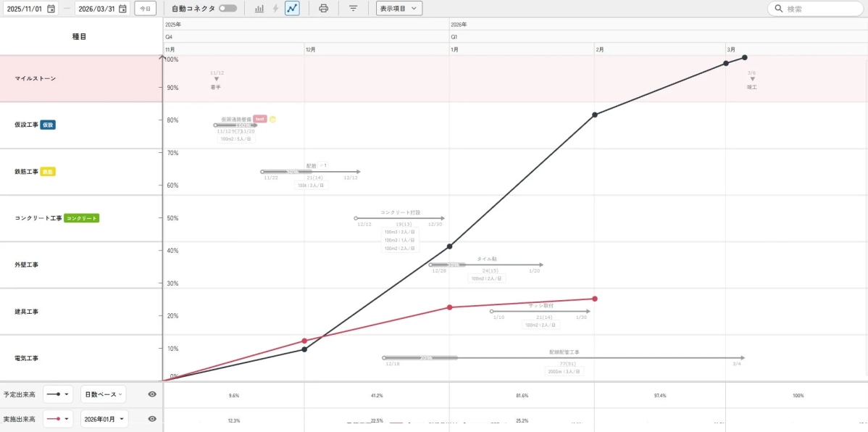The width and height of the screenshot is (868, 432).
Task: Open the 実施出来高 pink line style picker
Action: (58, 419)
